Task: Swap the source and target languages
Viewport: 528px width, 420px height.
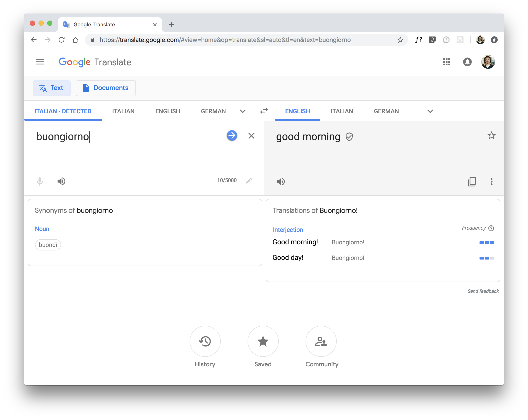Action: [x=264, y=111]
